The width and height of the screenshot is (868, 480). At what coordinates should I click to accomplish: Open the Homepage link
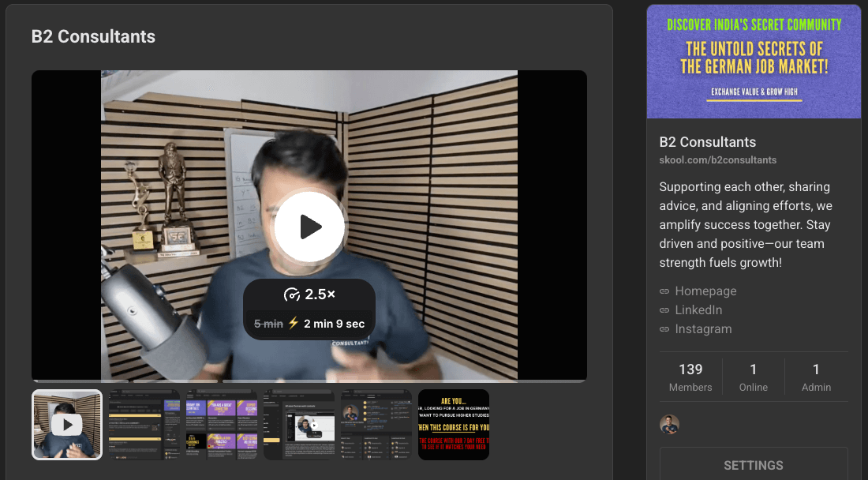(705, 291)
